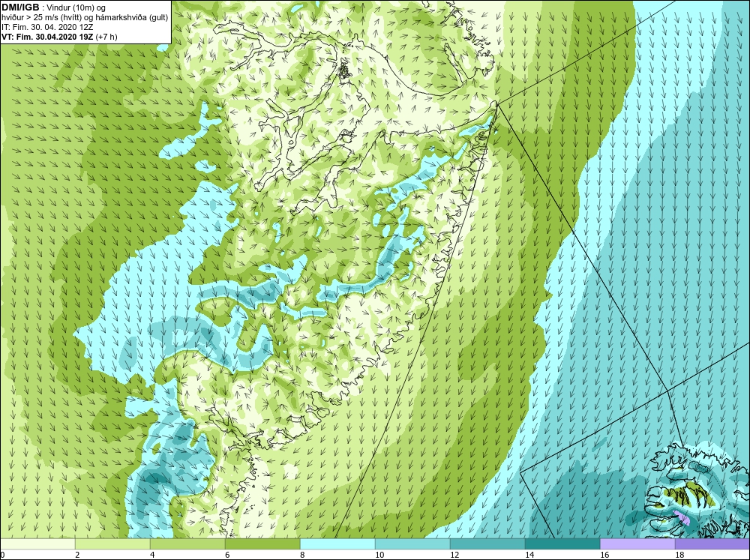Click the 14–16 m/s dark teal legend swatch
The image size is (750, 560).
562,544
